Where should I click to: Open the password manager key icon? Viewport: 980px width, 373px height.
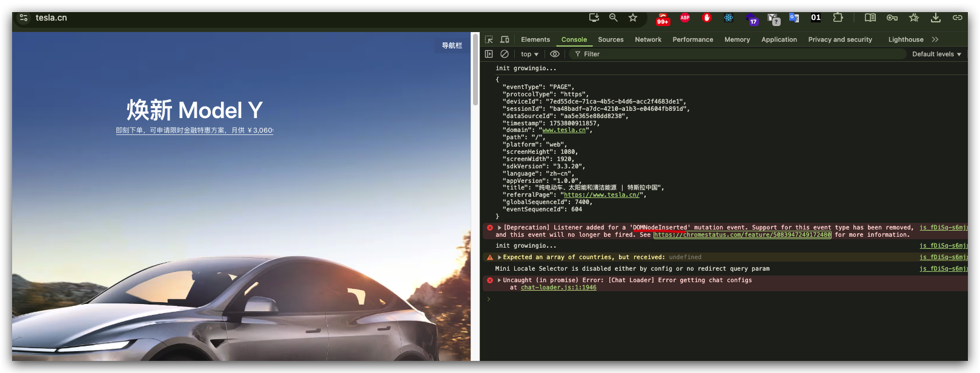(892, 18)
